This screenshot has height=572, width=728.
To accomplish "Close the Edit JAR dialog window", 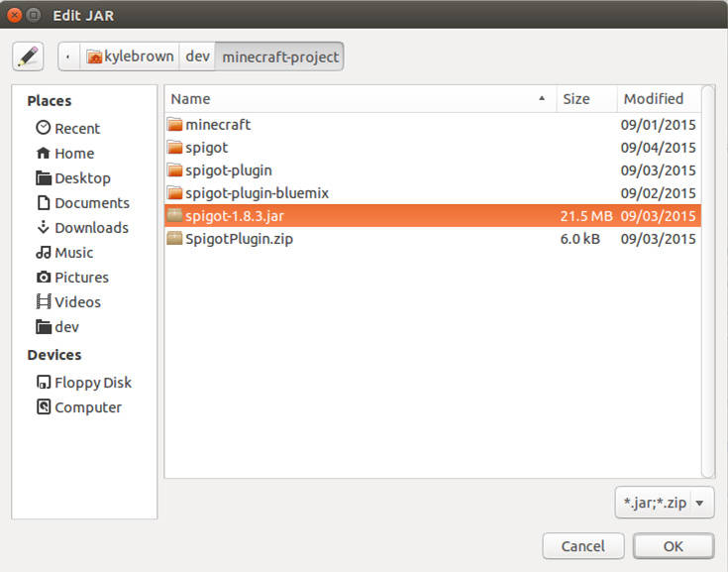I will (x=13, y=15).
